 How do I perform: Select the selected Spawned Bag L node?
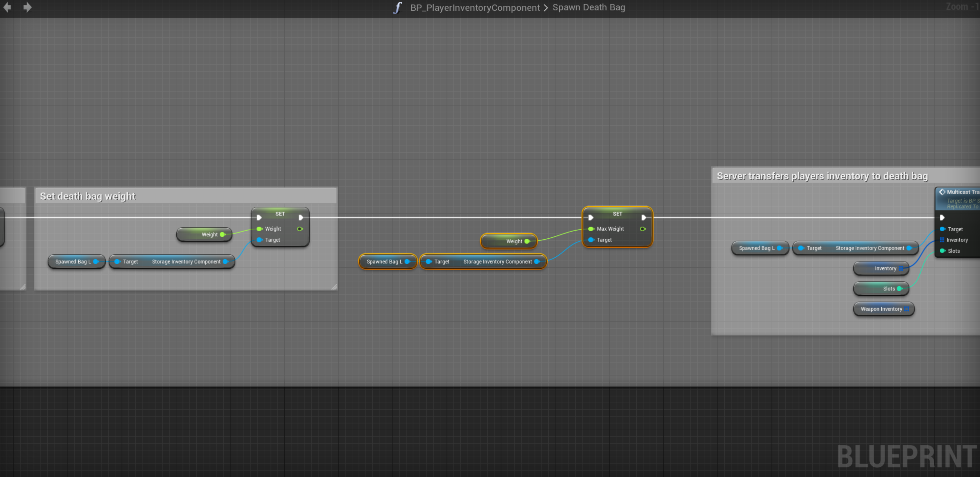(384, 262)
